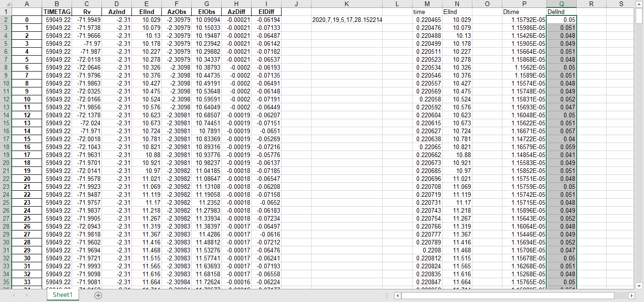Select the EIDiff column header
Image resolution: width=644 pixels, height=302 pixels.
click(266, 12)
